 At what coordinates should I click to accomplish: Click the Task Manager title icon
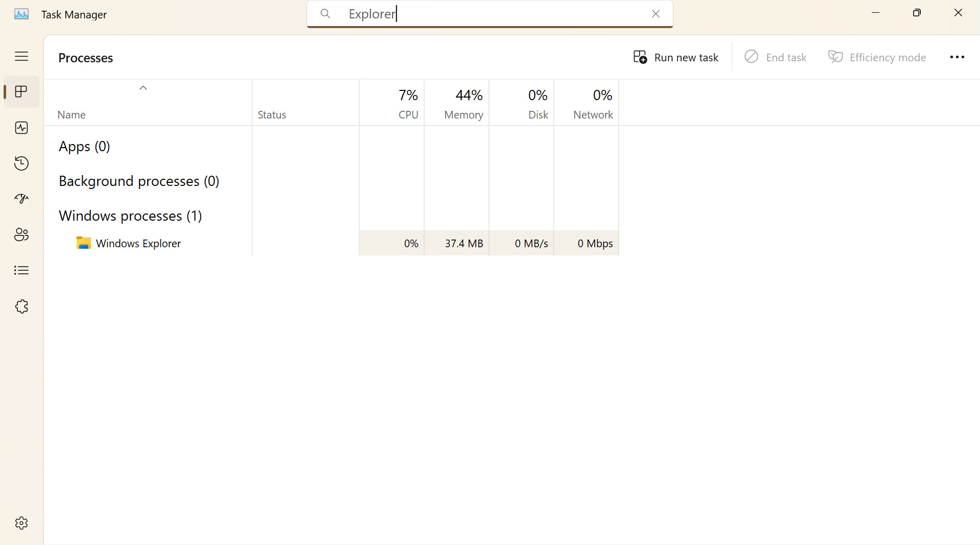21,14
